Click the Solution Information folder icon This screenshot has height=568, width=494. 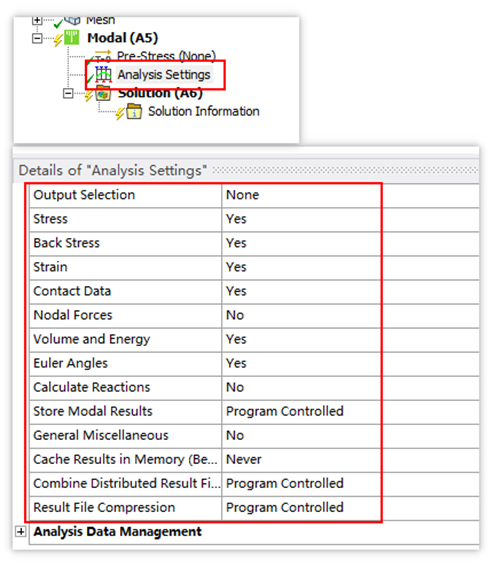[x=134, y=111]
